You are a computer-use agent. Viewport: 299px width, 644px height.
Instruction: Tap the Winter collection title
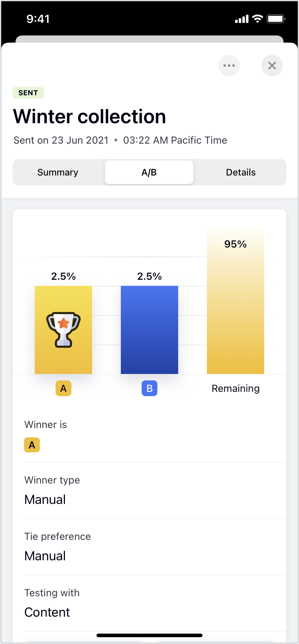tap(90, 116)
